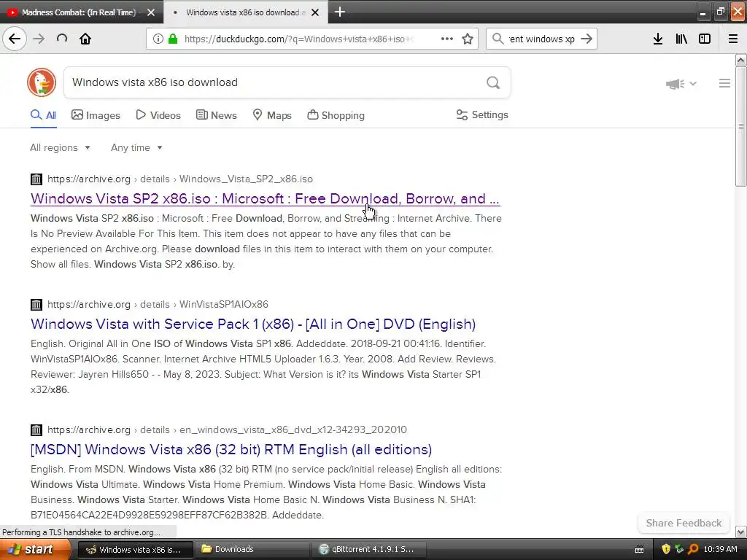Viewport: 747px width, 560px height.
Task: Switch to Videos results
Action: click(x=158, y=115)
